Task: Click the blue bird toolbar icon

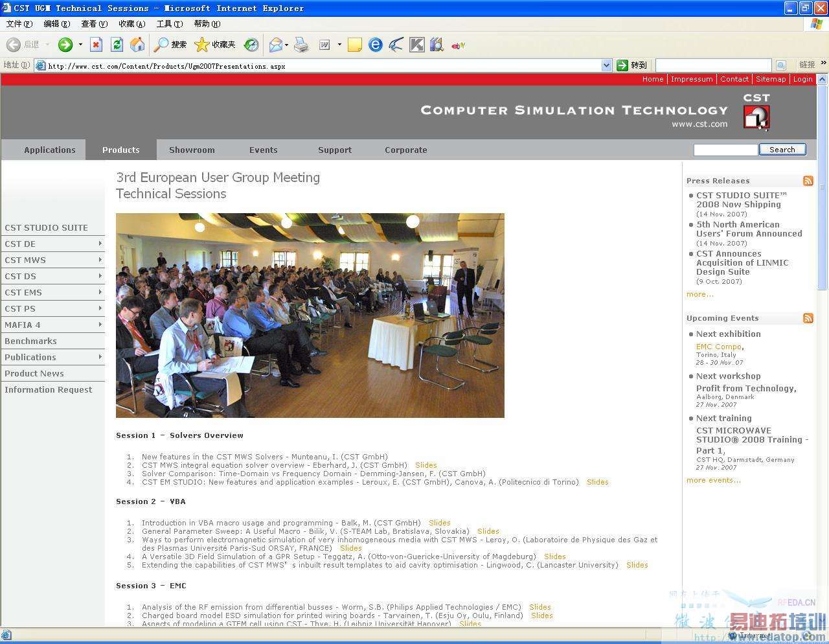Action: (396, 45)
